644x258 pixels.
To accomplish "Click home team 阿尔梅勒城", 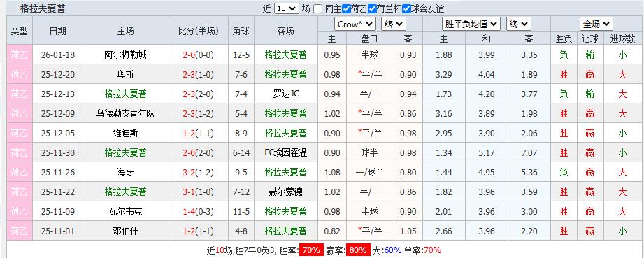I will [x=125, y=55].
